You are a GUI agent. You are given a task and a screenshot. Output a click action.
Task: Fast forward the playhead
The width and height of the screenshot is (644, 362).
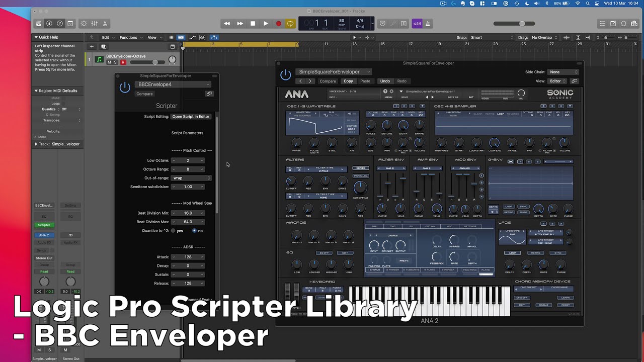click(x=240, y=24)
